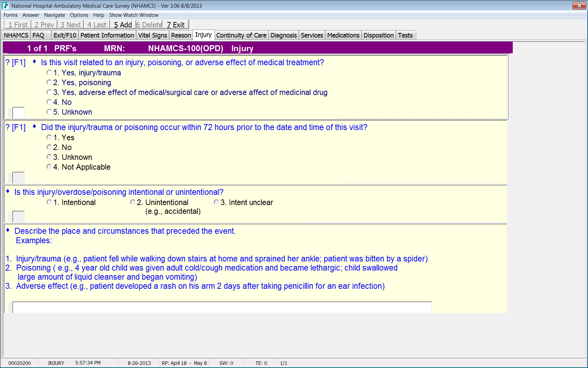
Task: Click answer code box for intent question
Action: coord(19,217)
